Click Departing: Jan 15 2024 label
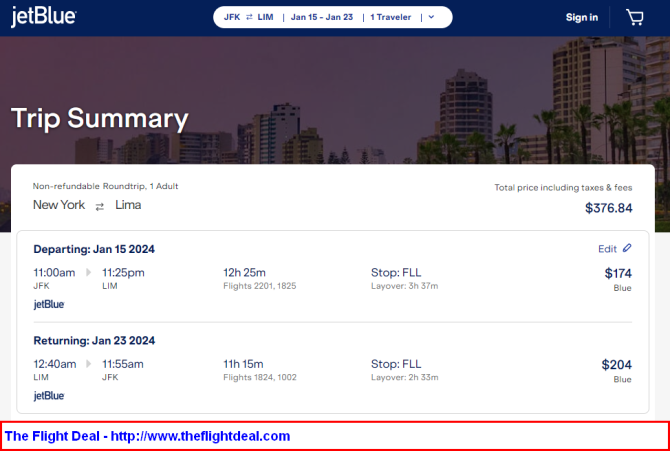The height and width of the screenshot is (451, 670). pyautogui.click(x=94, y=249)
